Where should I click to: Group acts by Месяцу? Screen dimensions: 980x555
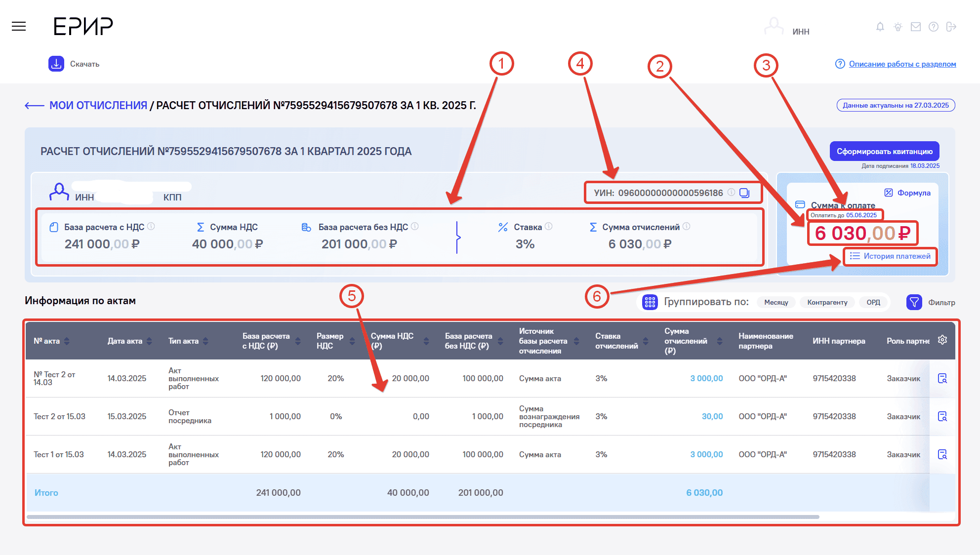tap(776, 302)
